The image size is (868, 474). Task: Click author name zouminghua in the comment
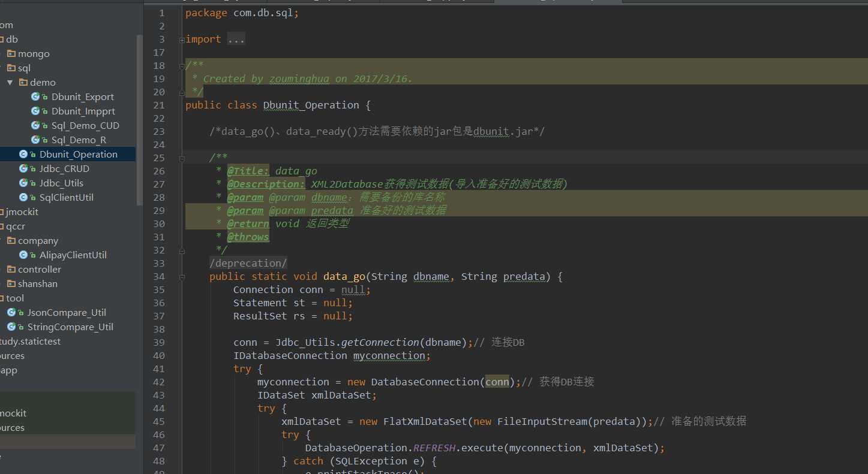coord(299,79)
